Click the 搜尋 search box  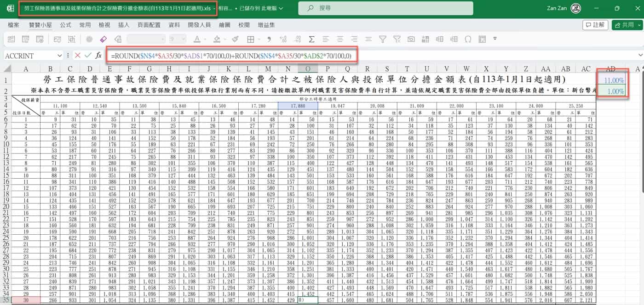(x=385, y=8)
